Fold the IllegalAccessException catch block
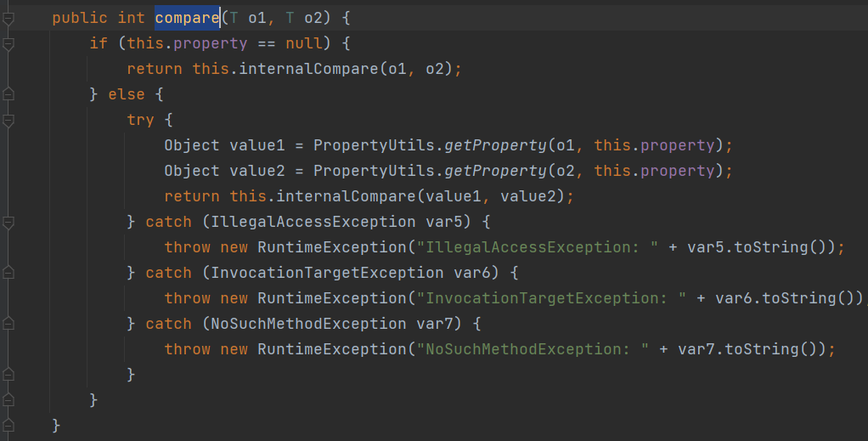This screenshot has height=441, width=868. pos(8,222)
